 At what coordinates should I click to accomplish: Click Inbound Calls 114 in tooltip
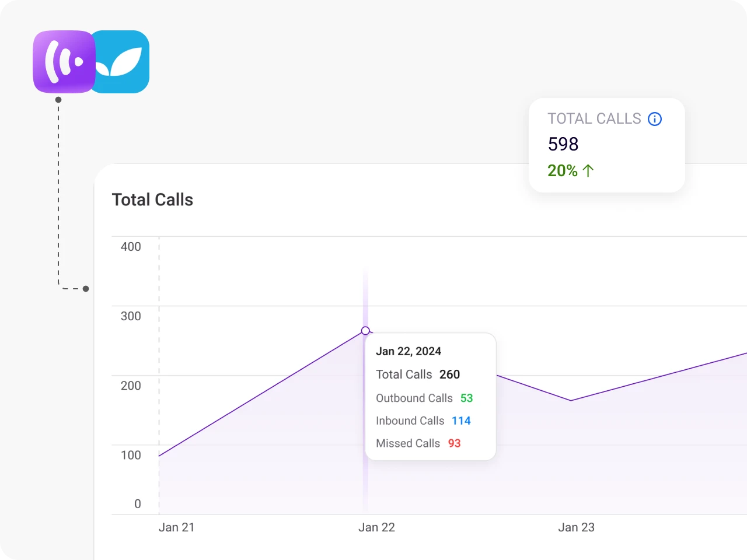pos(423,421)
